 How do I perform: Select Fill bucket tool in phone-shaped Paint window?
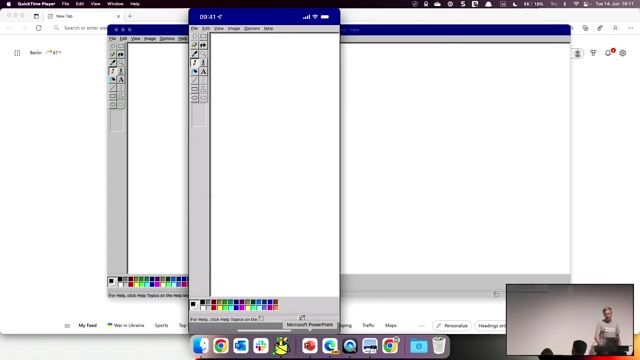(x=203, y=45)
